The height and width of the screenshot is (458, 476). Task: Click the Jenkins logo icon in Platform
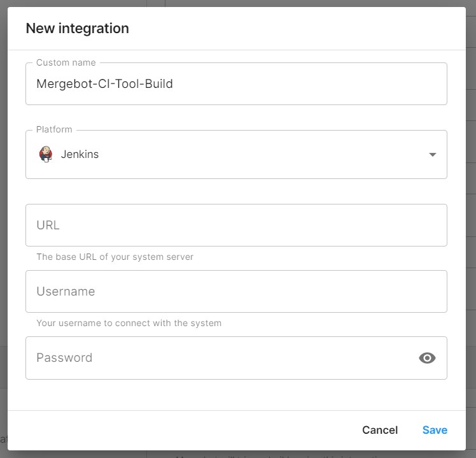click(x=46, y=154)
